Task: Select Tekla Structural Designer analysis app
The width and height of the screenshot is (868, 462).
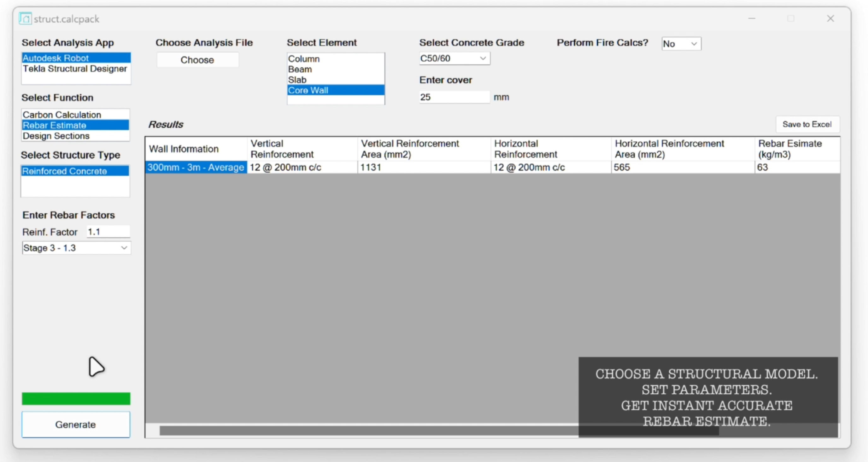Action: (x=75, y=69)
